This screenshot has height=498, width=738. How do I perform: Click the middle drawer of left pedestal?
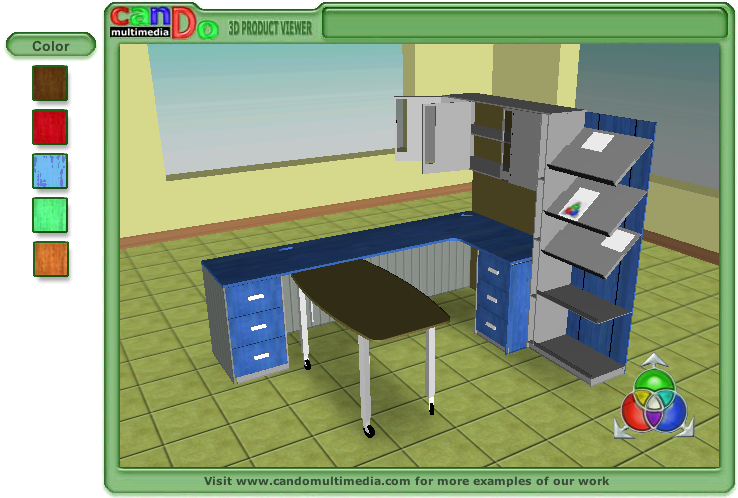point(258,328)
